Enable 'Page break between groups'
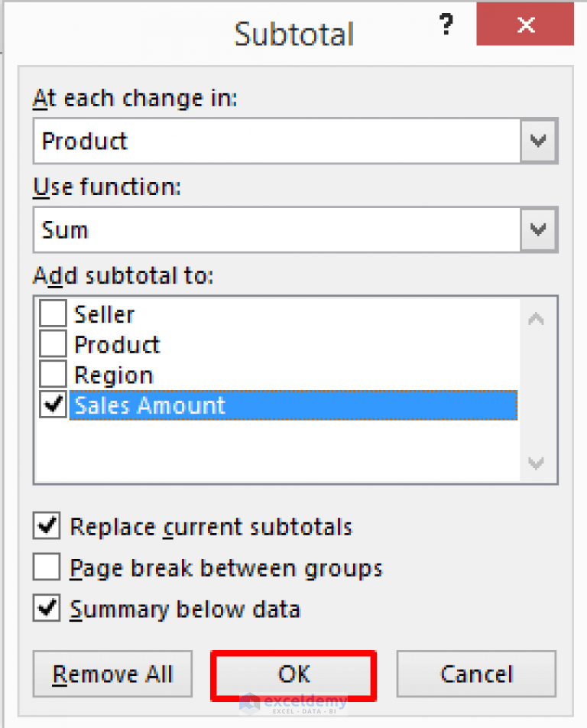The image size is (587, 728). tap(46, 567)
